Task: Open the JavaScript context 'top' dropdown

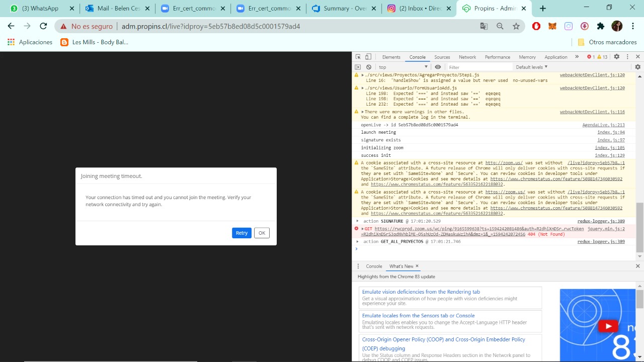Action: click(403, 67)
